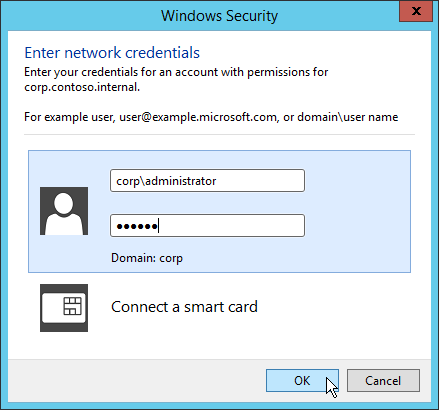Screen dimensions: 439x410
Task: Click the Enter your credentials instruction line
Action: [176, 72]
